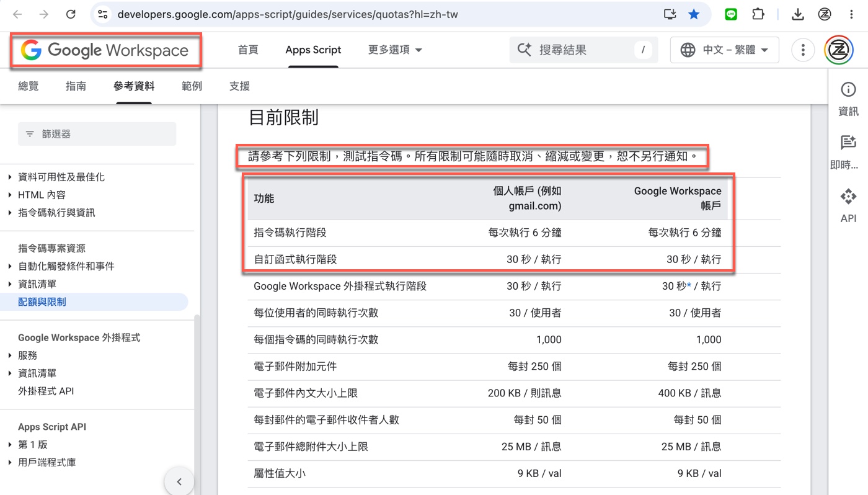Click the asterisk link after 30 秒

click(690, 285)
